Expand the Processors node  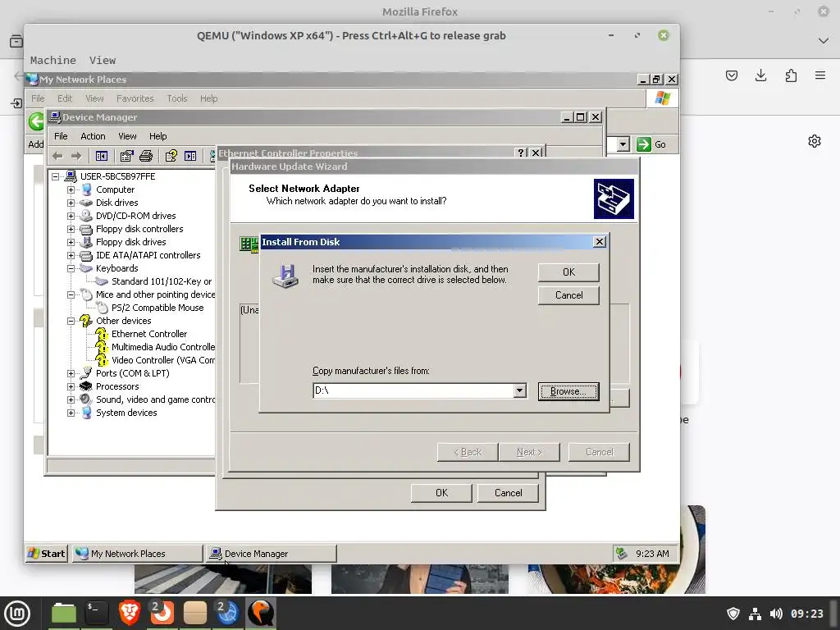[x=71, y=386]
